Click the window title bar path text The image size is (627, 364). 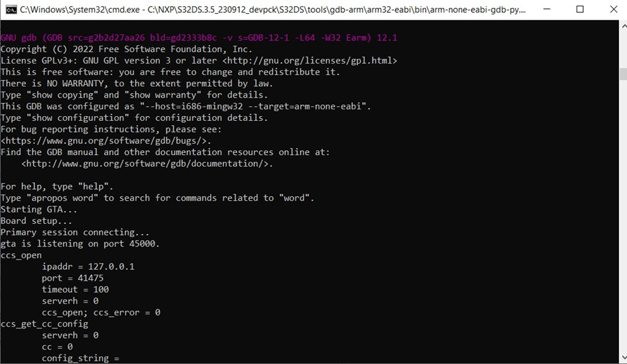coord(274,10)
